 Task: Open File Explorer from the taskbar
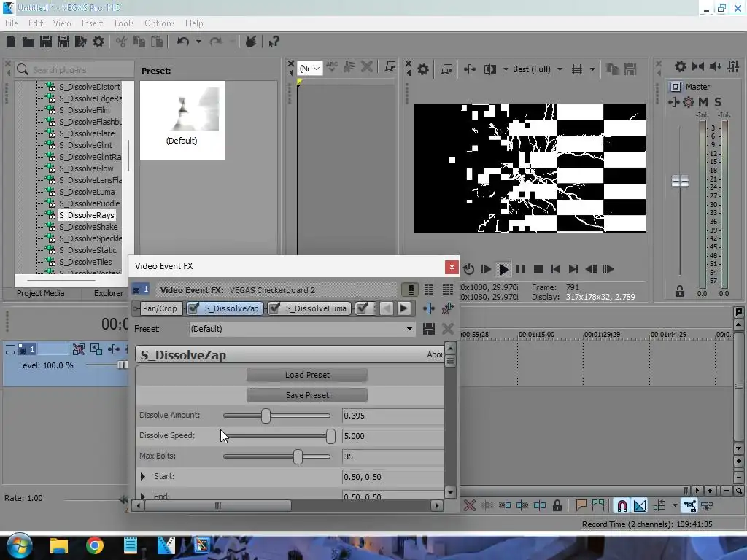[x=59, y=545]
